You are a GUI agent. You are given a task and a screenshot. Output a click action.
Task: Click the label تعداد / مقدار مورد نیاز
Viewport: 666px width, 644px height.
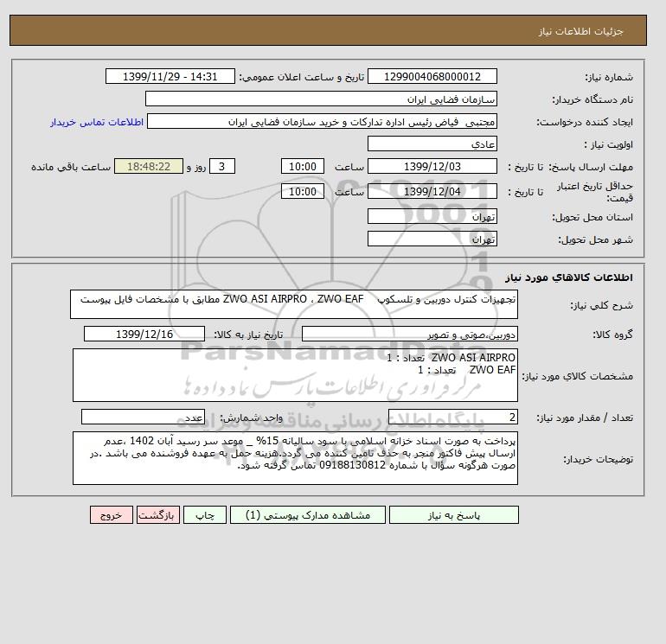[x=585, y=418]
